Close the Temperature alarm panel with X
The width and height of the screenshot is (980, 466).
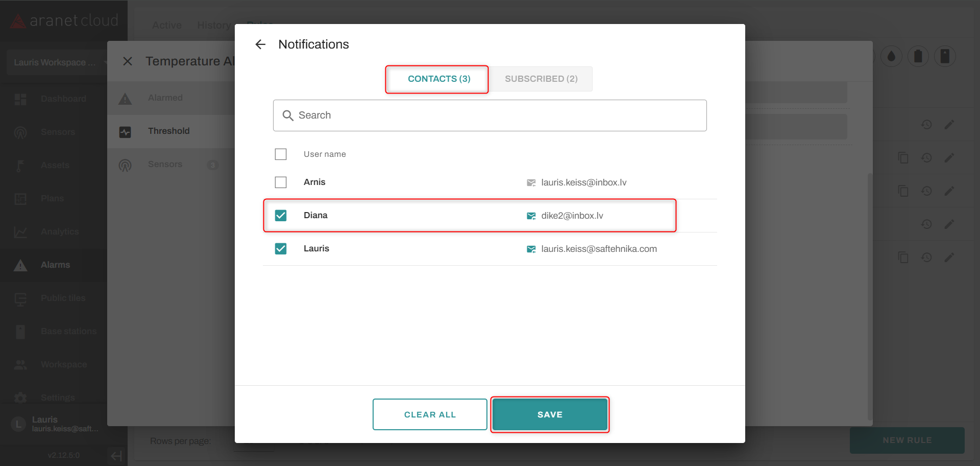point(128,61)
